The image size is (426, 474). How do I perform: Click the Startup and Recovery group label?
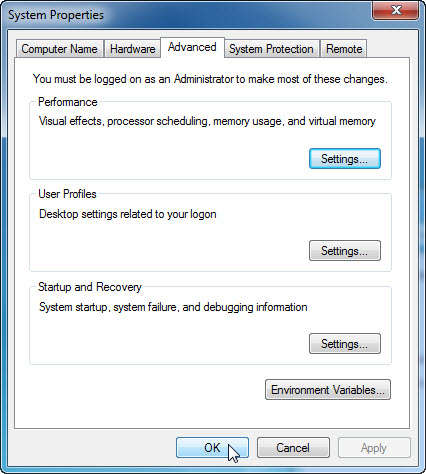(x=90, y=287)
